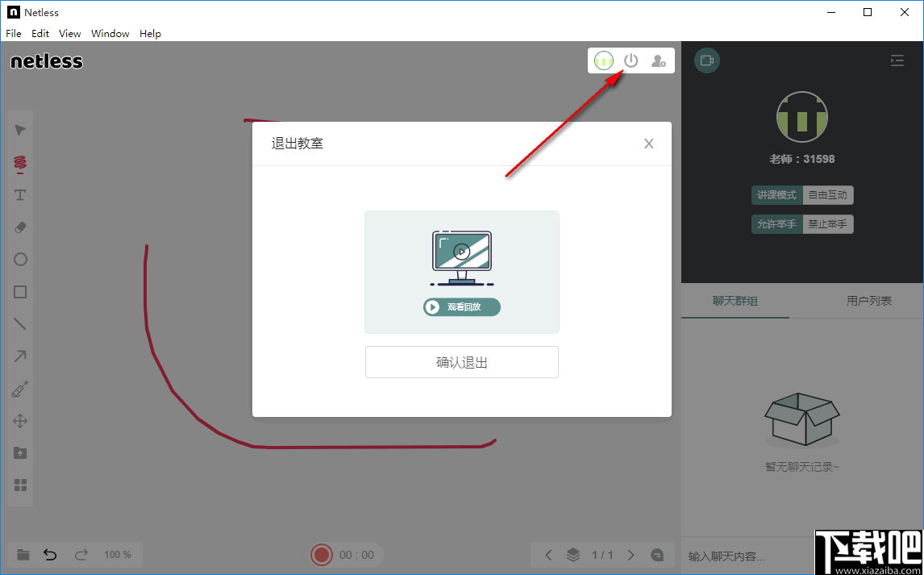The height and width of the screenshot is (575, 924).
Task: Undo the last whiteboard stroke
Action: [x=51, y=554]
